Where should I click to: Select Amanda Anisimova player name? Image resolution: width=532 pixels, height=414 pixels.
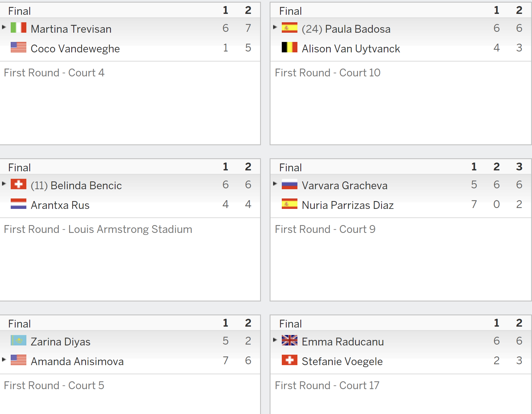pos(77,361)
